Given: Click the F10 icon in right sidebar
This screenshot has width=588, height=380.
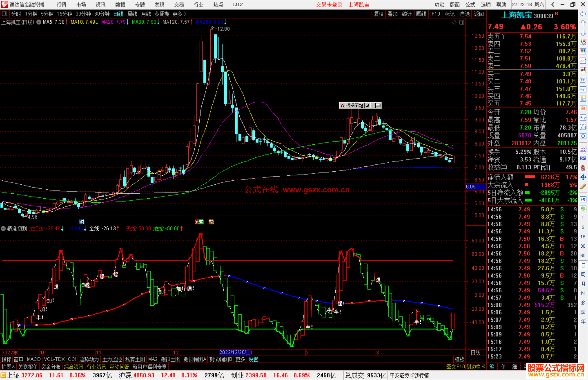Looking at the screenshot, I should coord(583,89).
